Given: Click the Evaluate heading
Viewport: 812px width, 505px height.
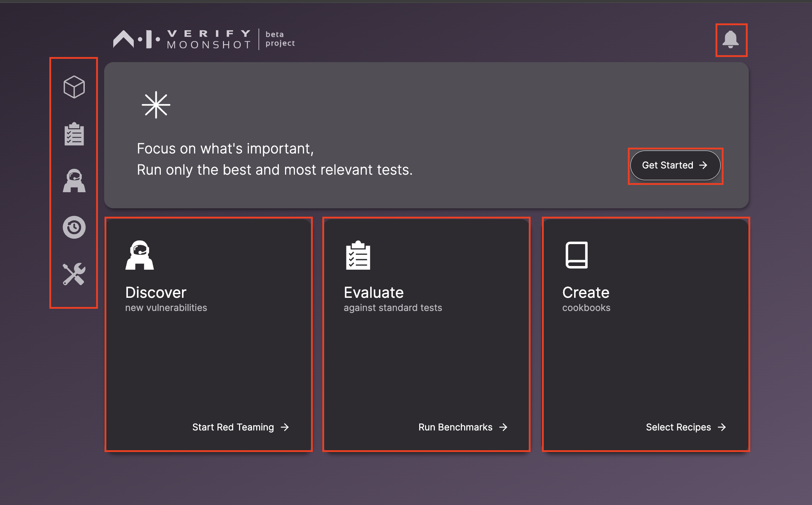Looking at the screenshot, I should [x=373, y=292].
